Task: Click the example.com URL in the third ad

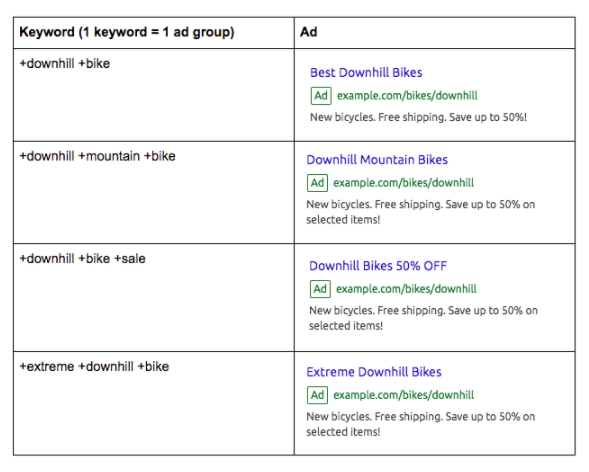Action: pos(406,289)
